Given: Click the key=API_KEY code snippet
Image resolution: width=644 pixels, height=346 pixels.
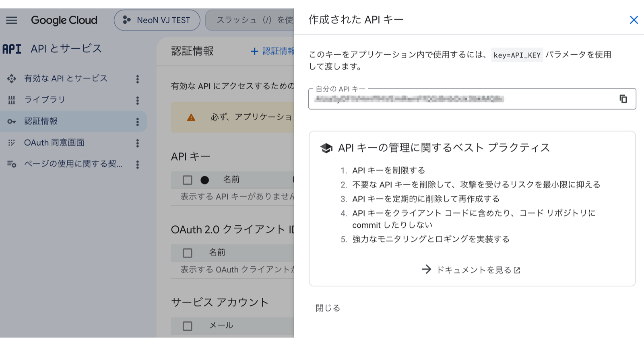Looking at the screenshot, I should [517, 55].
